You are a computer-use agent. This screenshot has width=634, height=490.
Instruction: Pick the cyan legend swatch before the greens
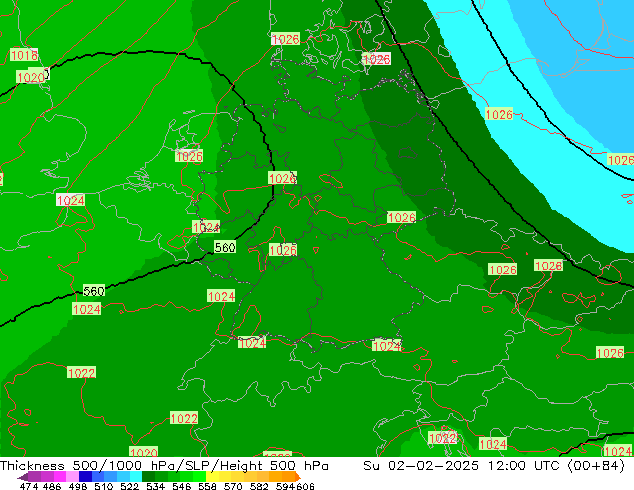[136, 477]
